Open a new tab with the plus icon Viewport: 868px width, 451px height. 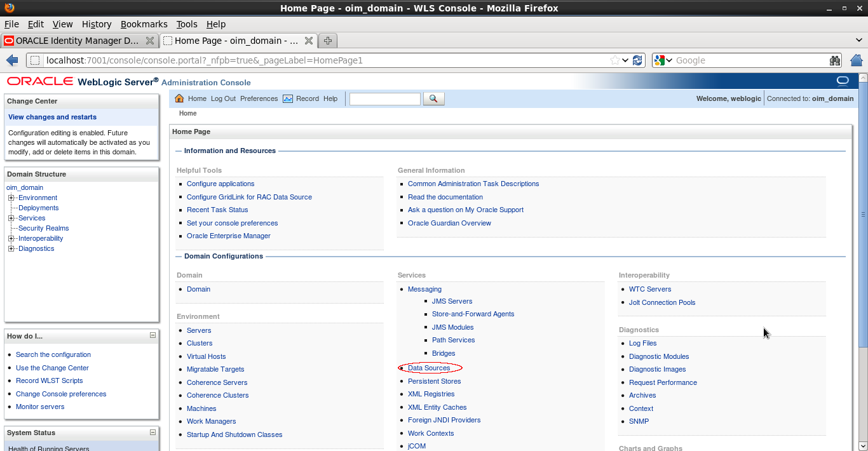pyautogui.click(x=327, y=40)
